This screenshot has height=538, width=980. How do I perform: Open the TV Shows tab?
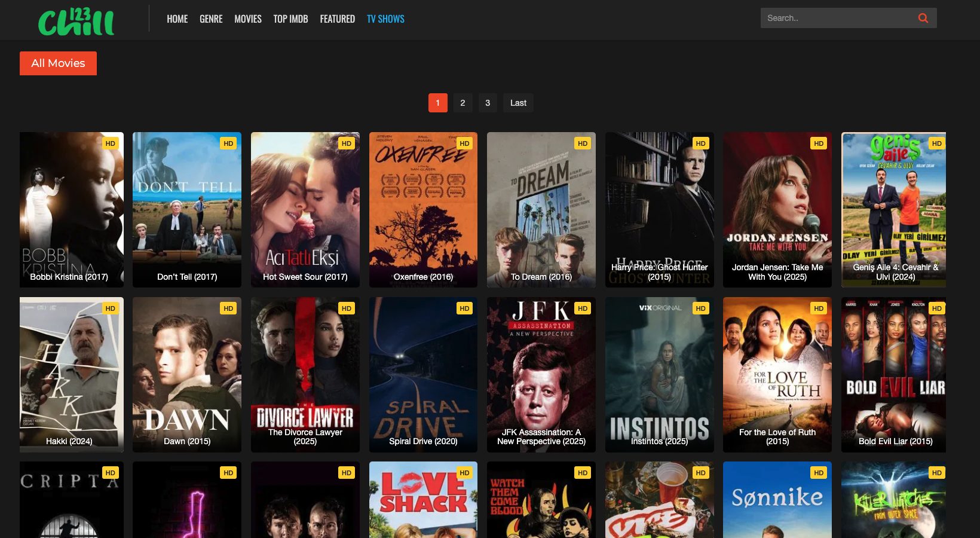385,19
